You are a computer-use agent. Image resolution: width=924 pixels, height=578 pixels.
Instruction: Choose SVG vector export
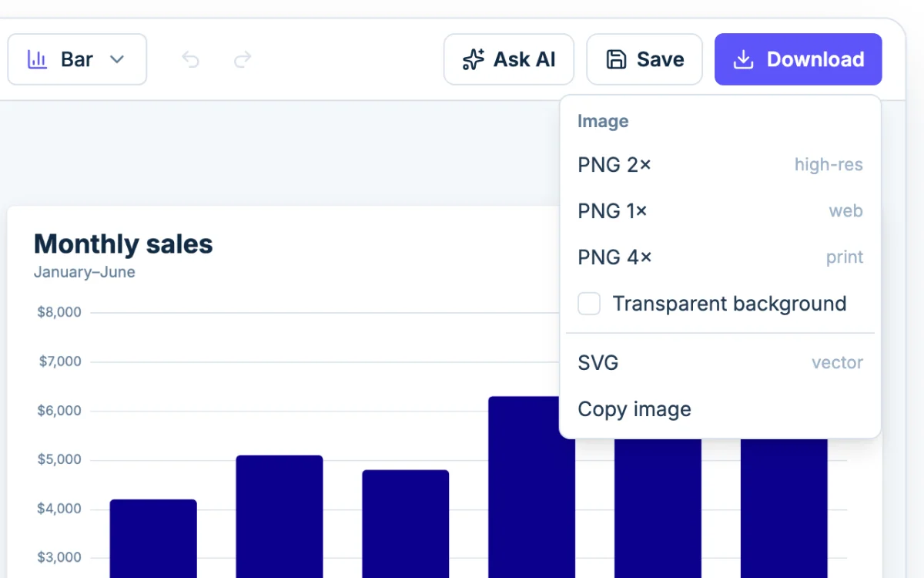[720, 363]
